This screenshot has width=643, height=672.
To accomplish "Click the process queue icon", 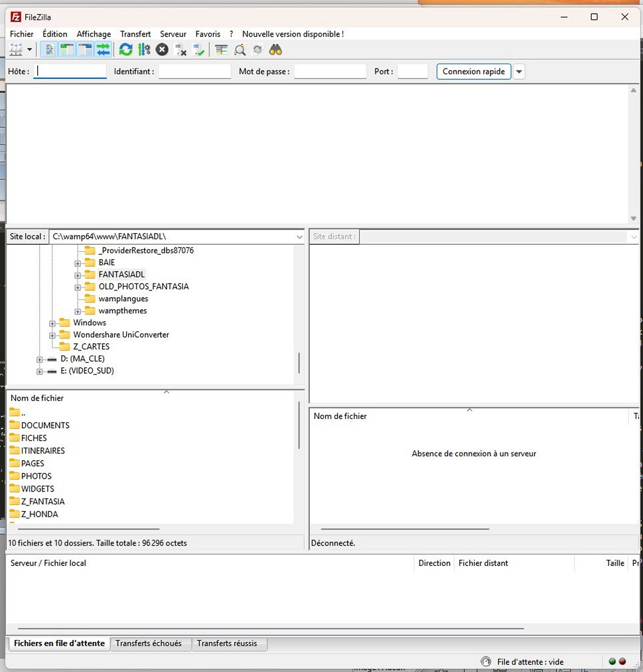I will click(144, 50).
